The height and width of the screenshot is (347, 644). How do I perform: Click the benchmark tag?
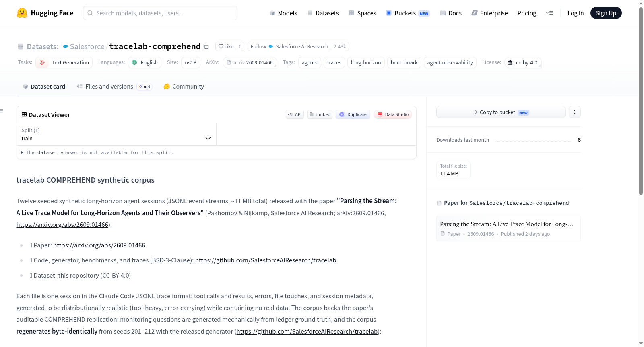[404, 62]
